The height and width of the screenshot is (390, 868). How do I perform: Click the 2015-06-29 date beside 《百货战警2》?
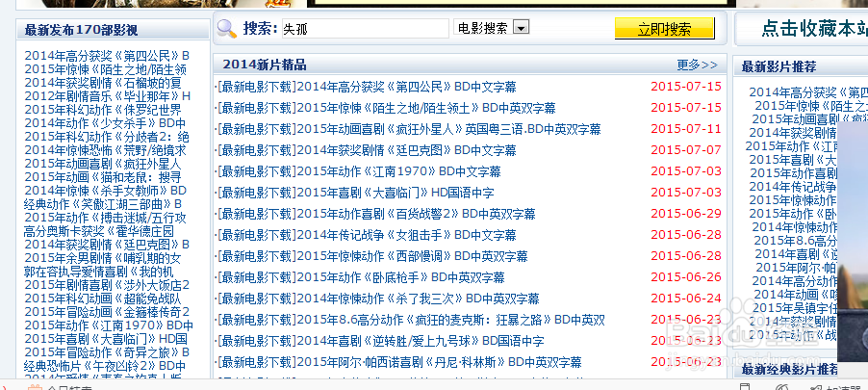[x=686, y=214]
